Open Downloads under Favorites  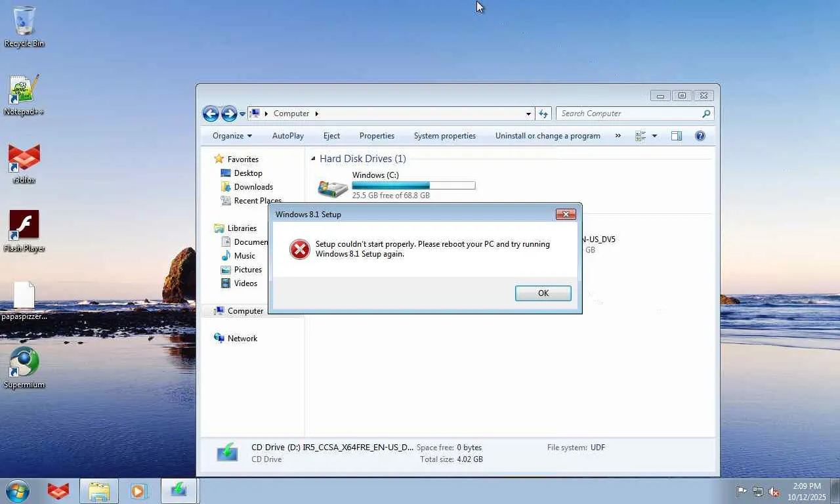[x=253, y=187]
